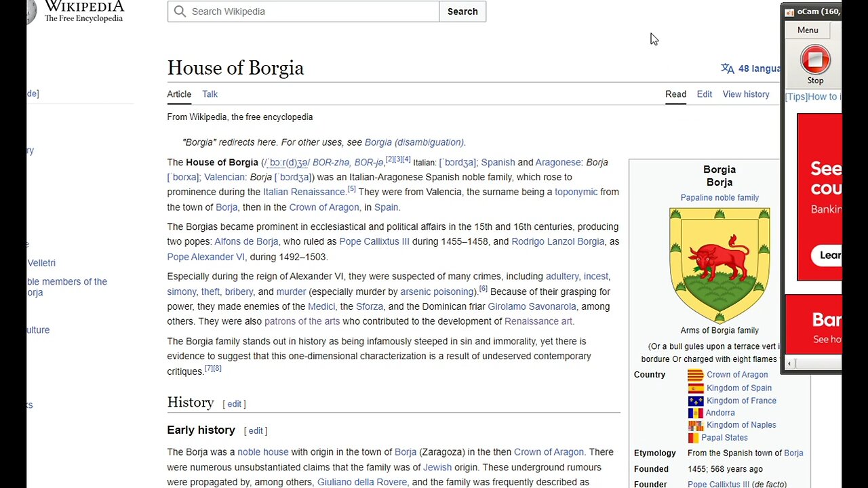This screenshot has width=868, height=488.
Task: Click the Papal States flag icon
Action: pyautogui.click(x=693, y=438)
